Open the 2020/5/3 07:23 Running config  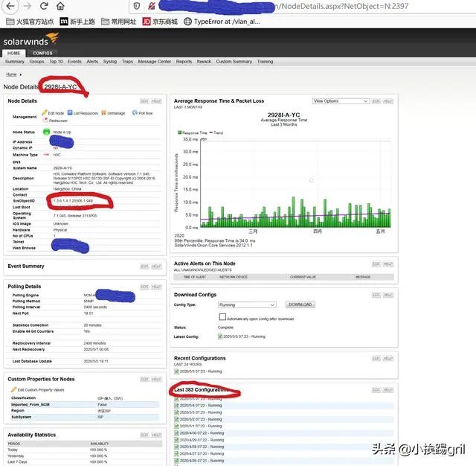tap(201, 412)
